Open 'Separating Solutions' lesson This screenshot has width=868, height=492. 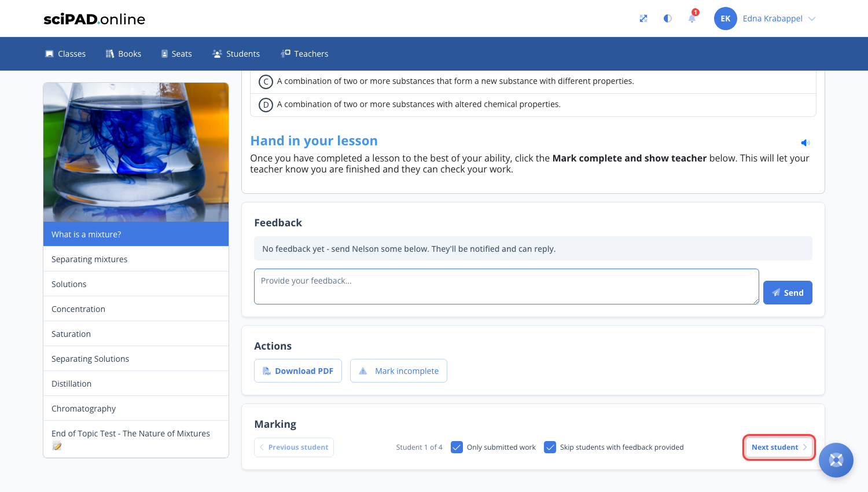pos(136,359)
